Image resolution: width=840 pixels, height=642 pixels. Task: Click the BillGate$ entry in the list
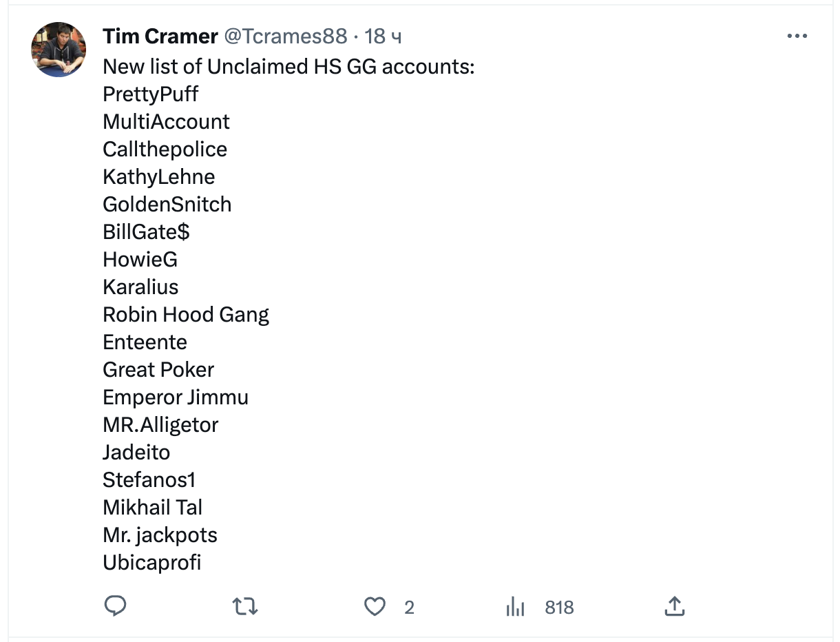pyautogui.click(x=146, y=232)
